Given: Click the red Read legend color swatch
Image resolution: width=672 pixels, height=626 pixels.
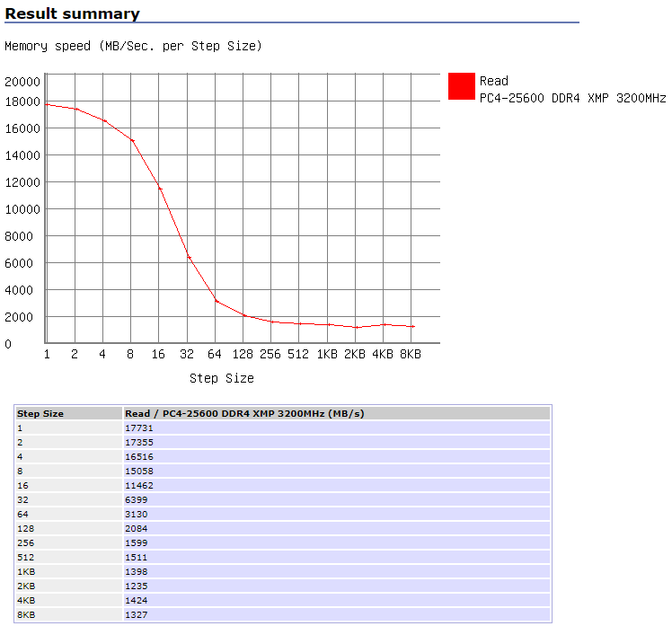Looking at the screenshot, I should pos(461,86).
